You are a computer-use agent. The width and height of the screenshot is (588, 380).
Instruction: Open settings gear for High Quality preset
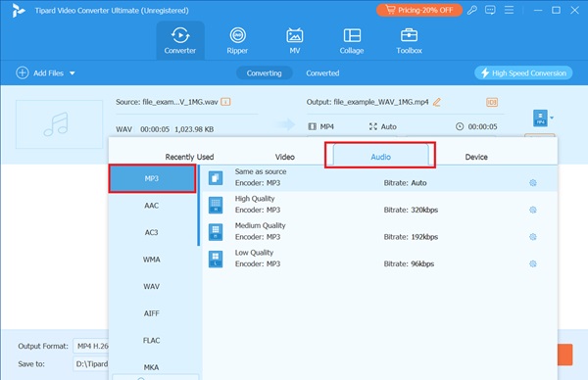533,210
